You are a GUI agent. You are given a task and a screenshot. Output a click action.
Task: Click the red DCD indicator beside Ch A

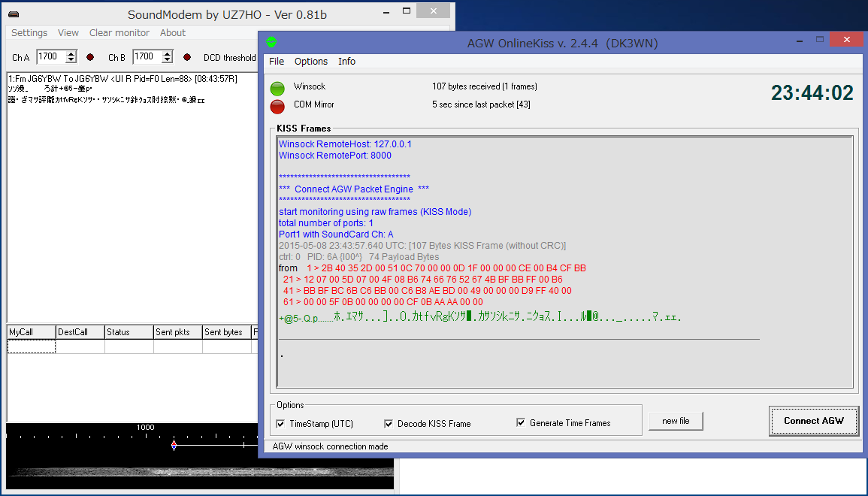pyautogui.click(x=90, y=57)
